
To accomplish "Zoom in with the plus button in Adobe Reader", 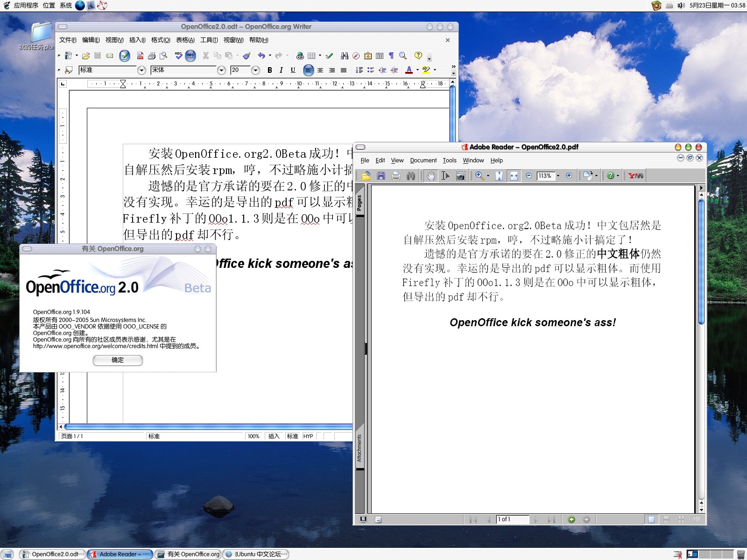I will tap(569, 176).
